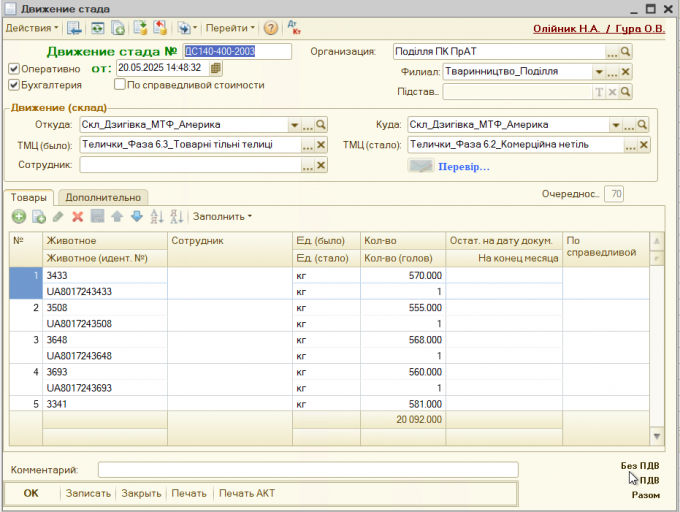Image resolution: width=680 pixels, height=512 pixels.
Task: Clear the ТМЦ (стало) field
Action: (644, 145)
